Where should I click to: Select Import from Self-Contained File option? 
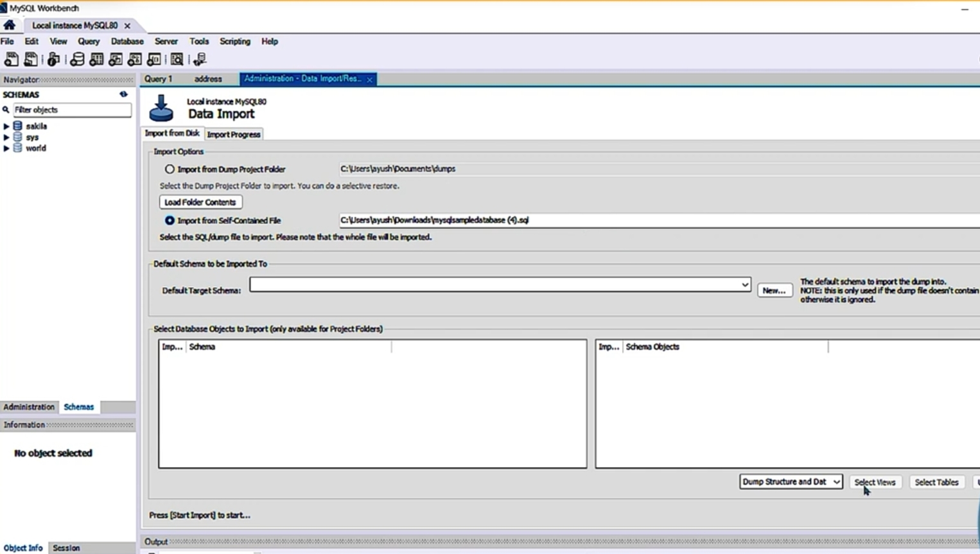[170, 220]
